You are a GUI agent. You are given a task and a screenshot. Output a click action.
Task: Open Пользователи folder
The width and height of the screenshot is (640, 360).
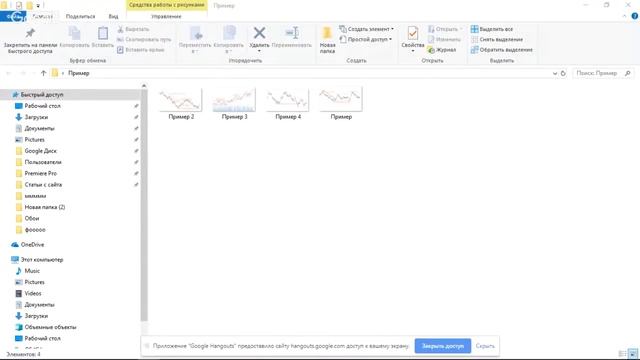38,162
